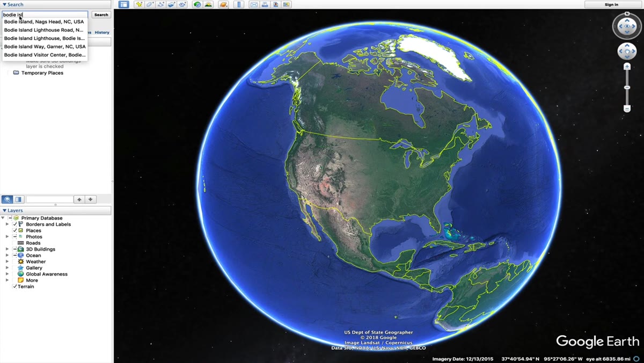Zoom out with the minus button
This screenshot has height=363, width=644.
627,108
